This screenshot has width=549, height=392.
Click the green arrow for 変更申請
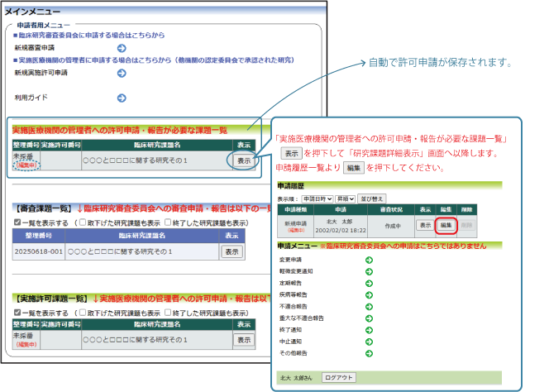[x=369, y=261]
